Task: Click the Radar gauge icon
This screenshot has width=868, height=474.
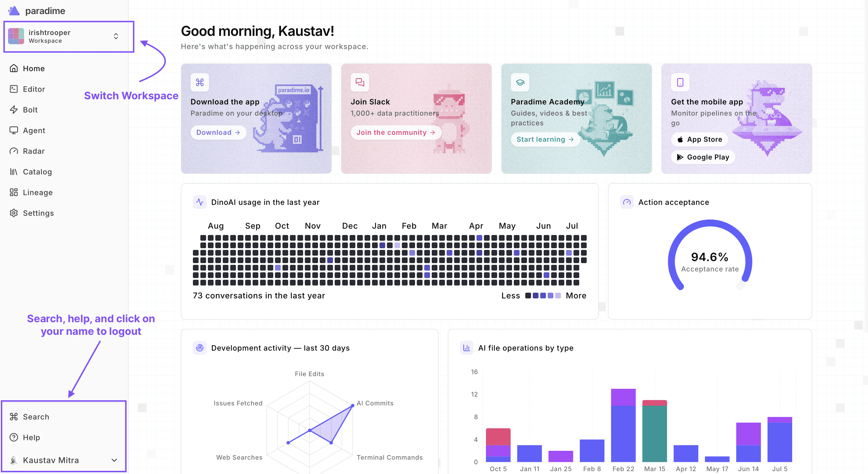Action: click(x=14, y=151)
